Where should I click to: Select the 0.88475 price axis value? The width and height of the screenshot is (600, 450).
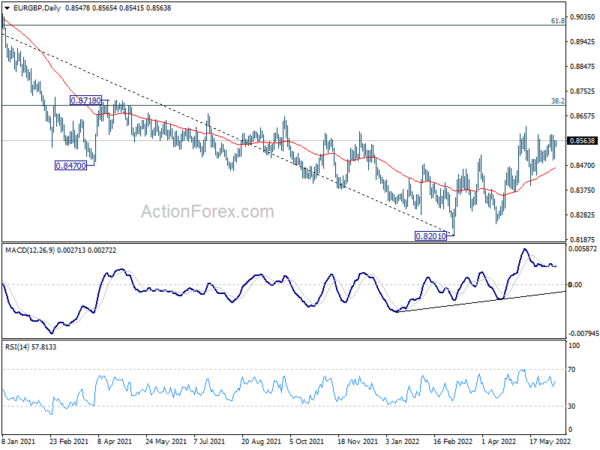(582, 67)
